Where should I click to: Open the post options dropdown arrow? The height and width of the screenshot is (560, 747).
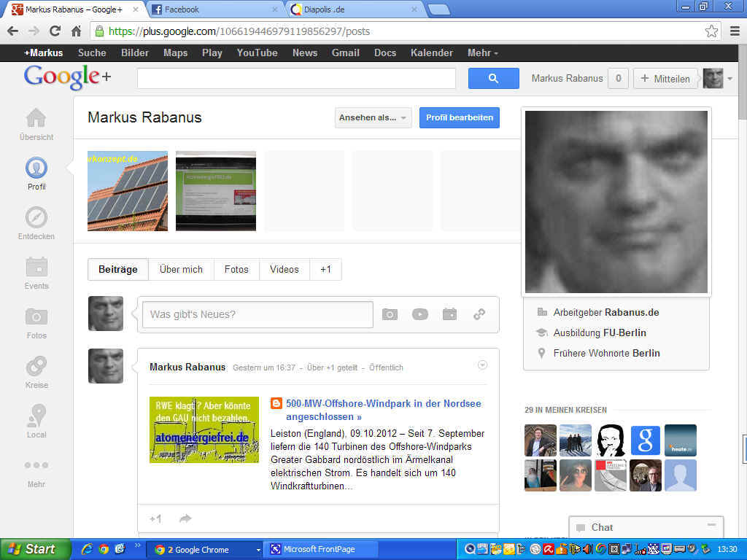tap(482, 365)
